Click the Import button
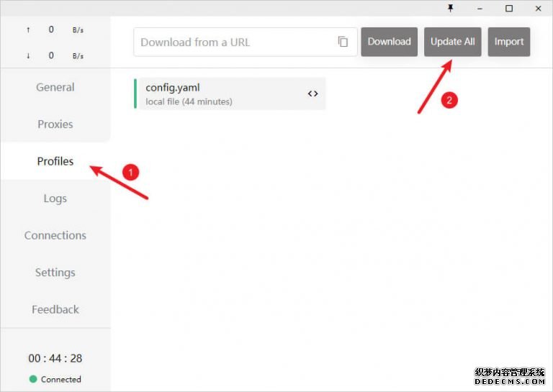 point(508,42)
